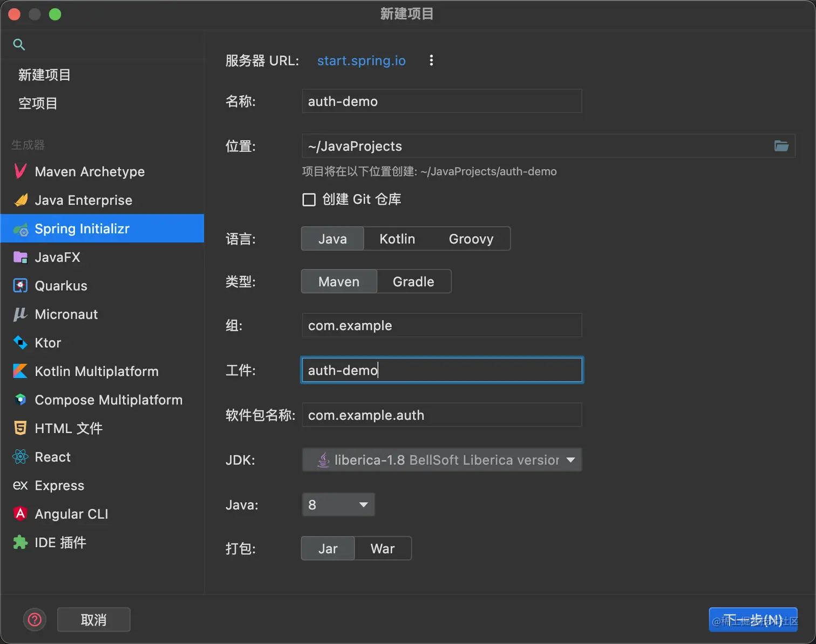Focus the 名称 field containing auth-demo
This screenshot has width=816, height=644.
[x=441, y=101]
